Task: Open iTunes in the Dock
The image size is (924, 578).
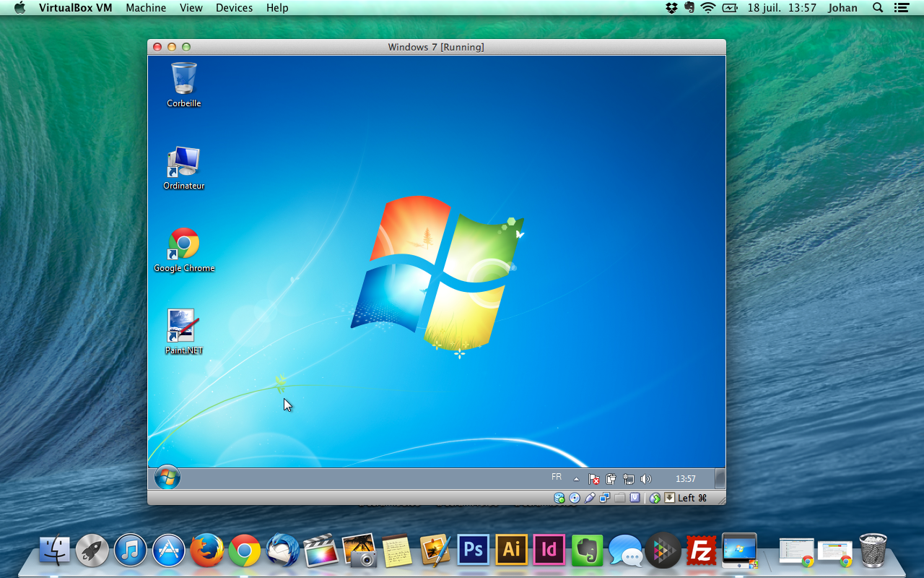Action: pos(131,551)
